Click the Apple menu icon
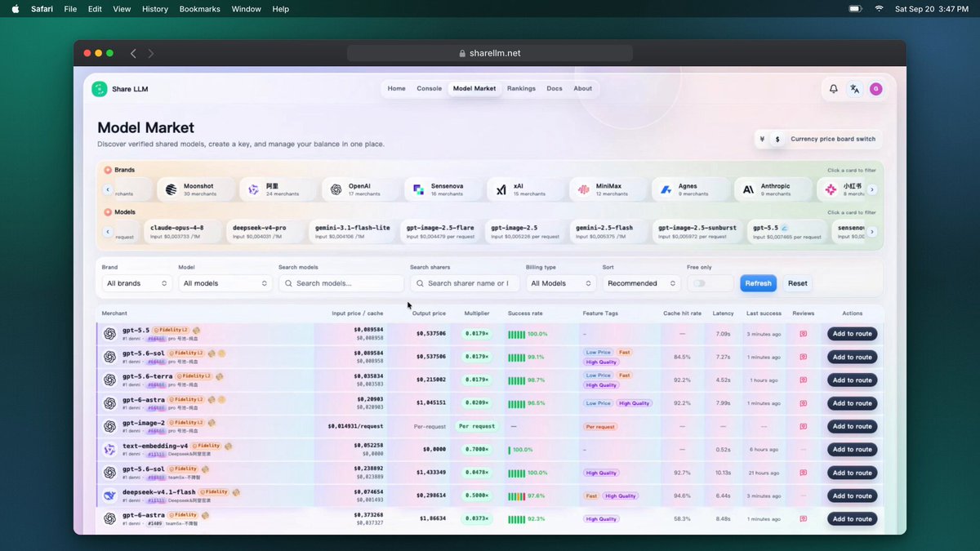Image resolution: width=980 pixels, height=551 pixels. 16,9
